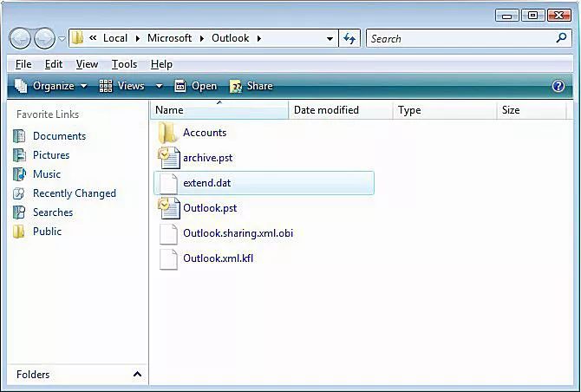
Task: Click the Accounts folder name
Action: 205,133
